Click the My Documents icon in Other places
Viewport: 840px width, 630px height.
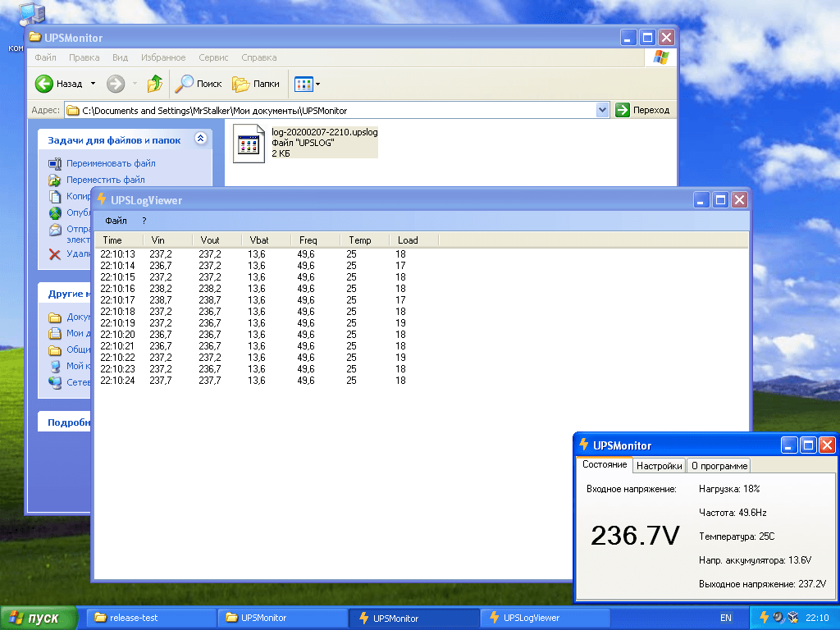tap(55, 333)
